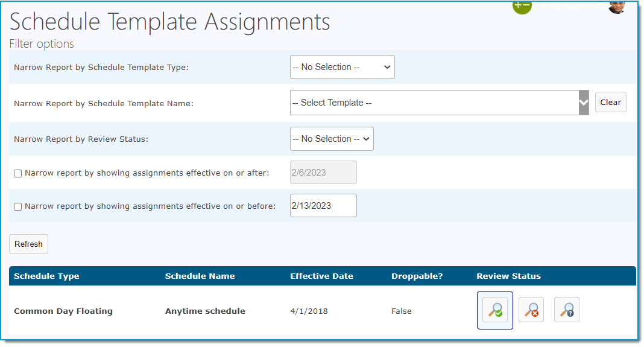Set review status unknown with question magnifier
The width and height of the screenshot is (644, 347).
tap(567, 310)
